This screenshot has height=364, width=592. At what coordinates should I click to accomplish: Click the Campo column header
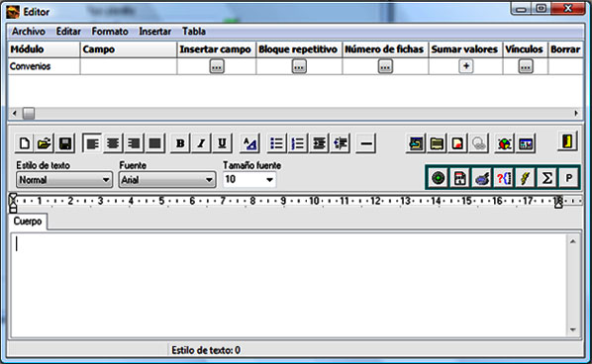129,49
